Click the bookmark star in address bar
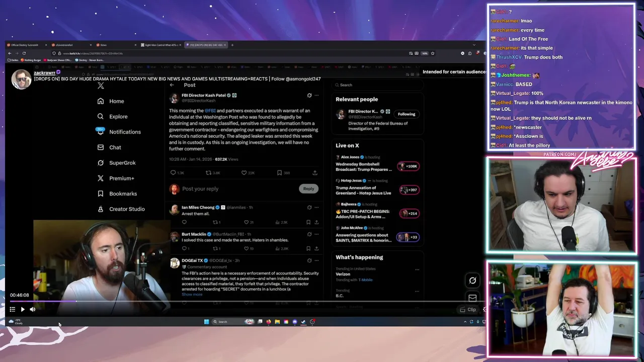Image resolution: width=644 pixels, height=362 pixels. click(432, 53)
